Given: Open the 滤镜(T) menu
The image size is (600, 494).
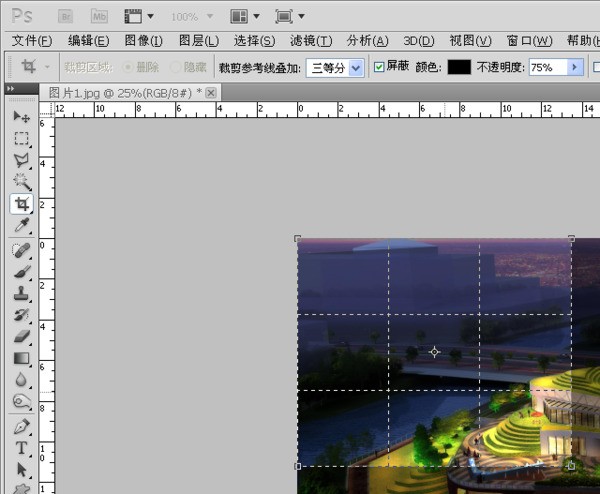Looking at the screenshot, I should point(310,41).
